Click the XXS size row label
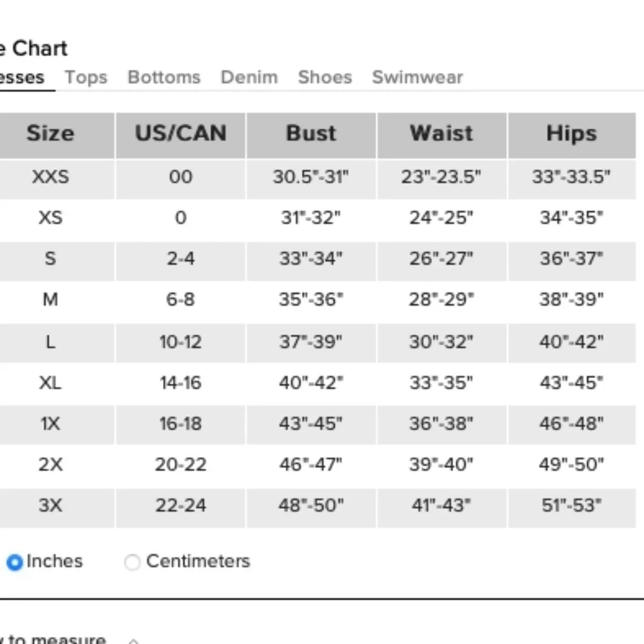The width and height of the screenshot is (644, 644). 50,176
